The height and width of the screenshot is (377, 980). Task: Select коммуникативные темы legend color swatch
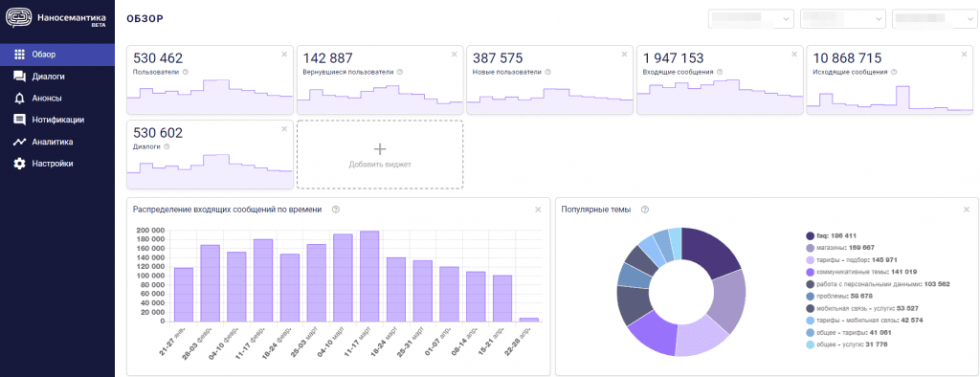tap(810, 272)
